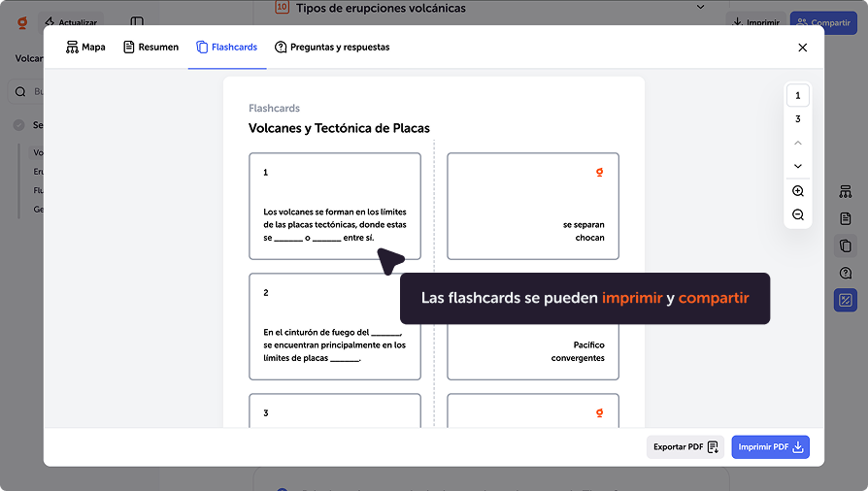This screenshot has width=868, height=491.
Task: Select the Flashcards tab
Action: [x=227, y=47]
